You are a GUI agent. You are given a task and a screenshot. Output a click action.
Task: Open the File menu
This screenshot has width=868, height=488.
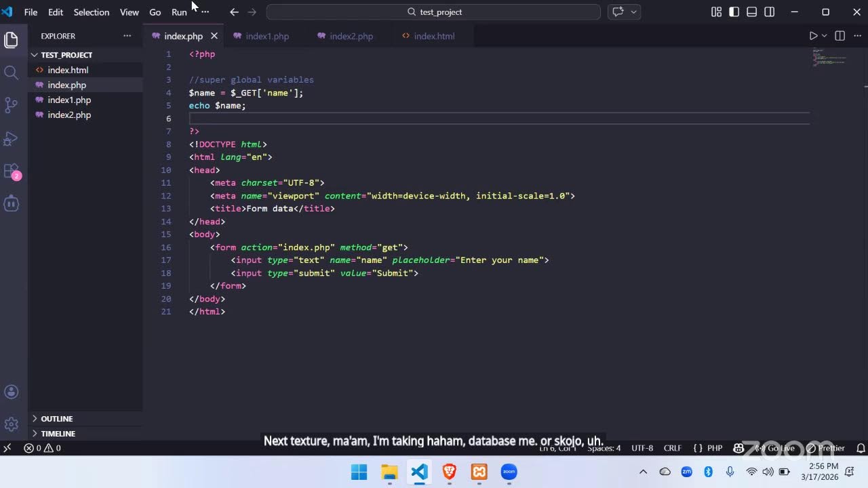tap(31, 12)
